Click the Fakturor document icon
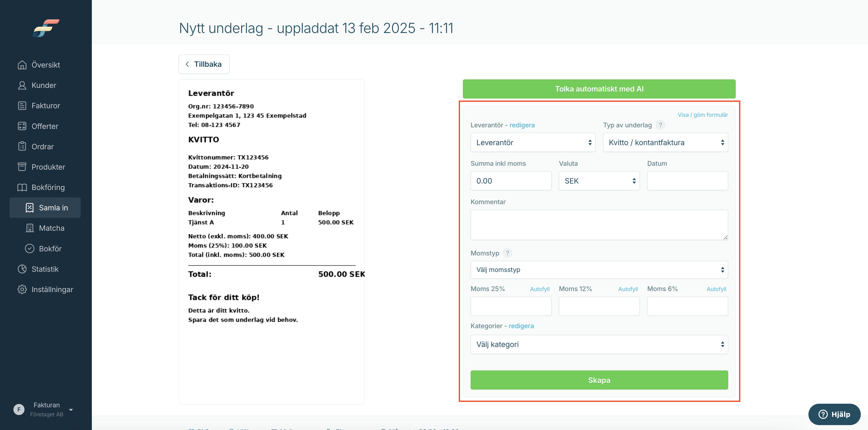This screenshot has width=868, height=430. pyautogui.click(x=22, y=106)
